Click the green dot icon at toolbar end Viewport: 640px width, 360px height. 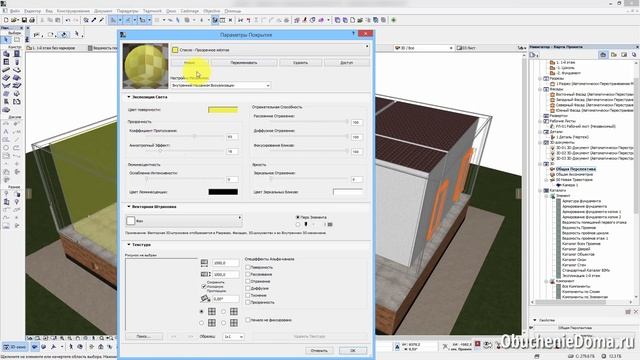[x=393, y=20]
